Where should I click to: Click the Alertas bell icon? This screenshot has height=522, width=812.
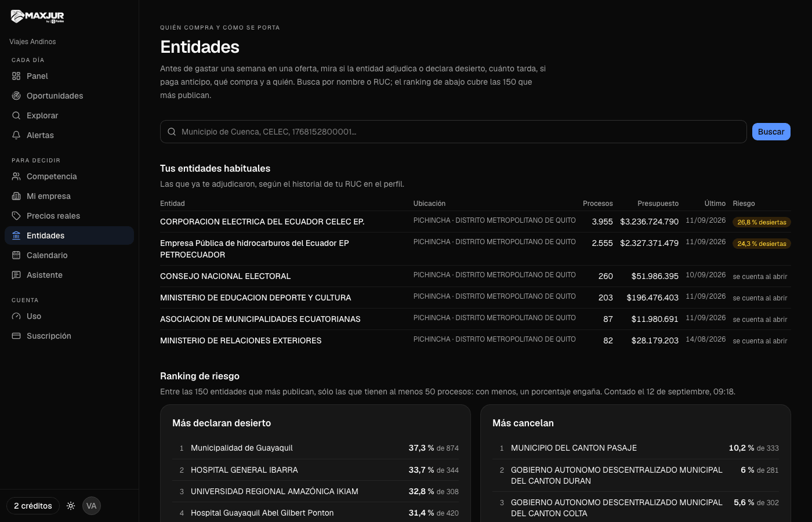pyautogui.click(x=16, y=135)
